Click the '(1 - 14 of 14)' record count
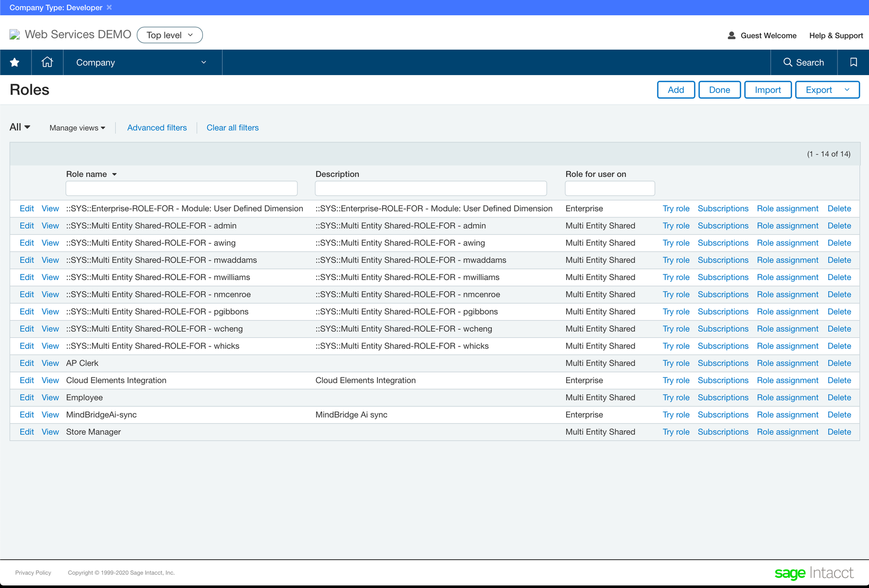Screen dimensions: 869x588 (x=828, y=154)
